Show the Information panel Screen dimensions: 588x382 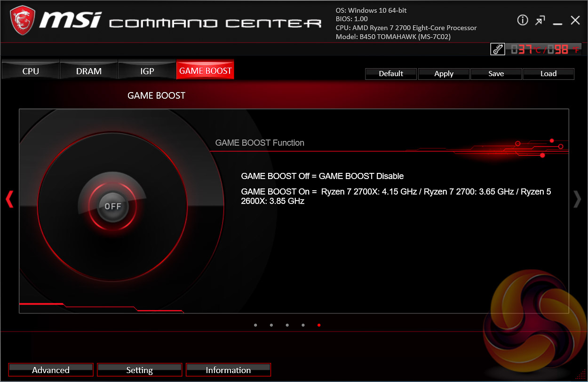point(228,370)
